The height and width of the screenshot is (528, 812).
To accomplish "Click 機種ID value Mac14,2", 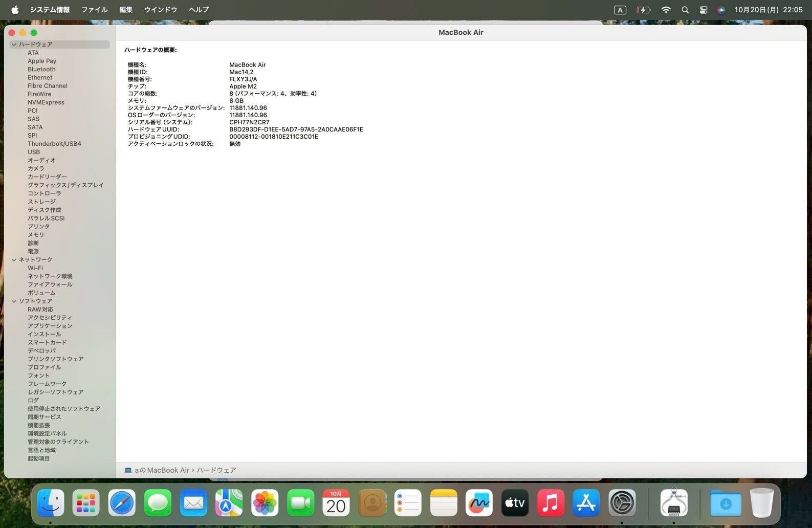I will [242, 72].
